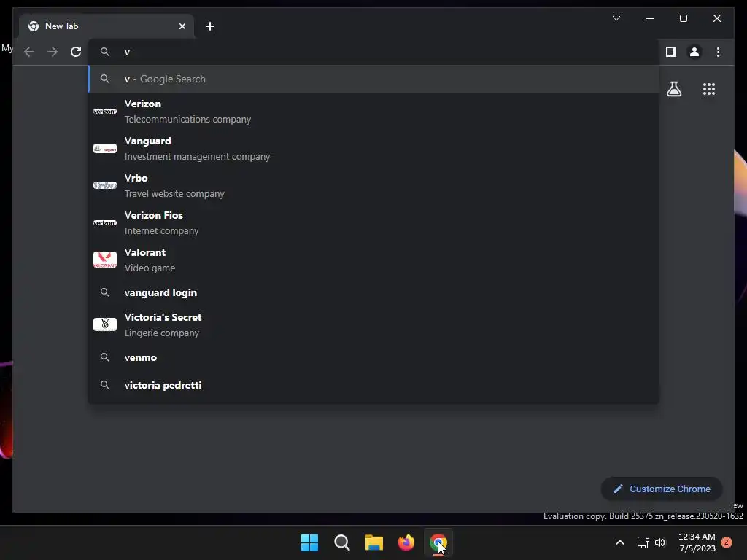This screenshot has width=747, height=560.
Task: Open the Google apps grid
Action: [709, 89]
